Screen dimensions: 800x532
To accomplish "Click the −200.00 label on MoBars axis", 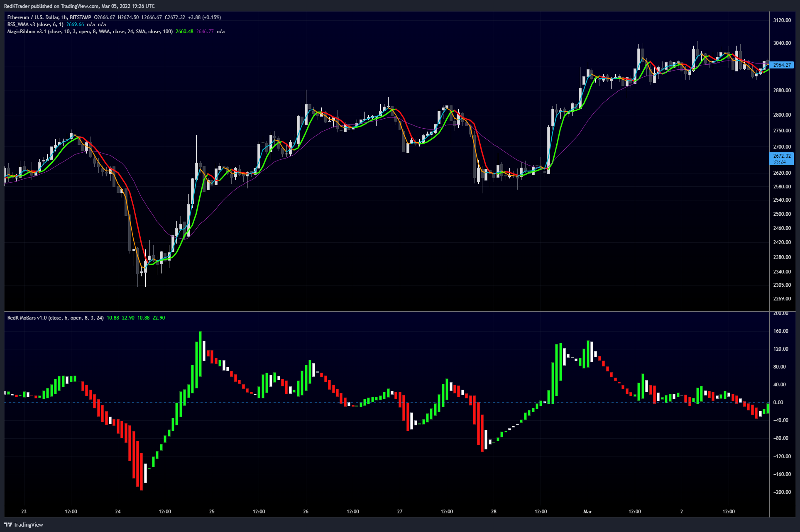I will tap(782, 492).
